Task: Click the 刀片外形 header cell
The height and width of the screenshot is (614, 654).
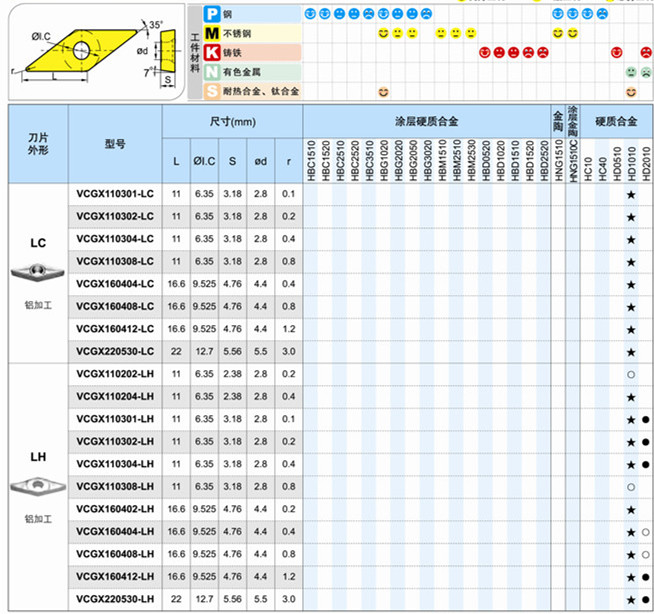Action: [38, 144]
